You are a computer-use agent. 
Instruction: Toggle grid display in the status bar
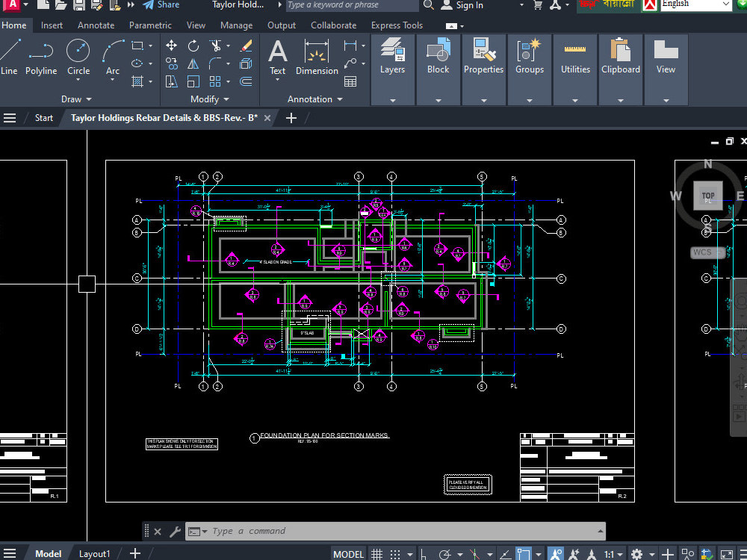[x=376, y=553]
